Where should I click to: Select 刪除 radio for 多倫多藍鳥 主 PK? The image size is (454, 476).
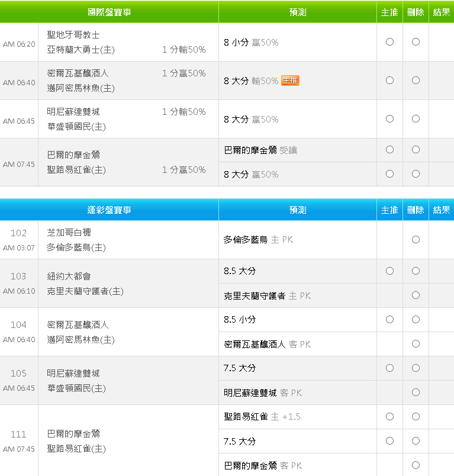416,240
